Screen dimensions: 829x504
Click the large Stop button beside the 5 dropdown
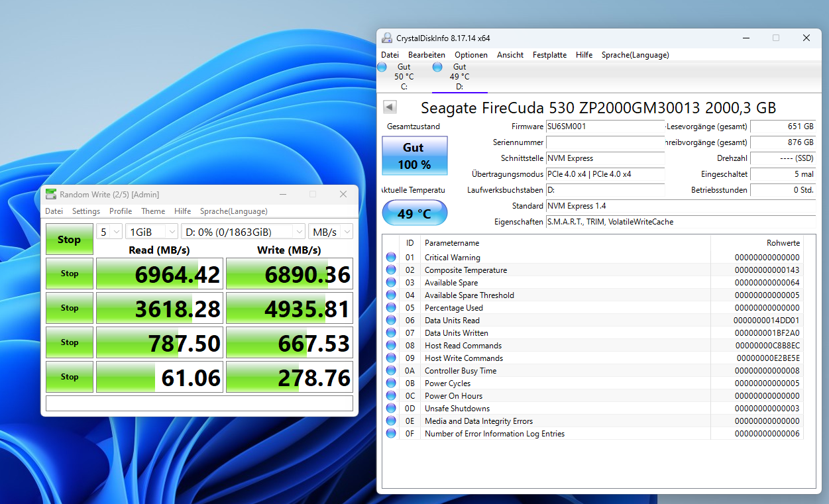[70, 239]
